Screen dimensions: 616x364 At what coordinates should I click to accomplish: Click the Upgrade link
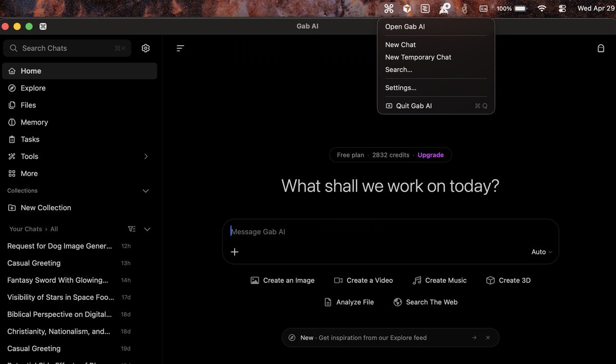click(431, 155)
